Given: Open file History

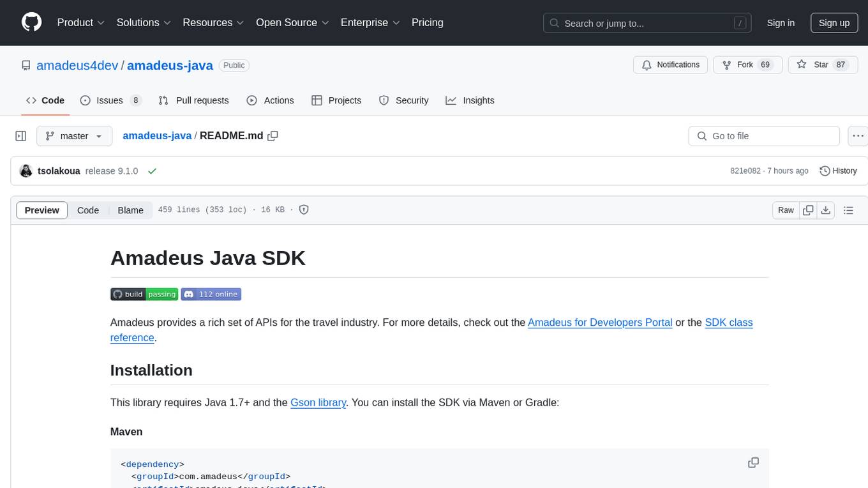Looking at the screenshot, I should [x=838, y=171].
